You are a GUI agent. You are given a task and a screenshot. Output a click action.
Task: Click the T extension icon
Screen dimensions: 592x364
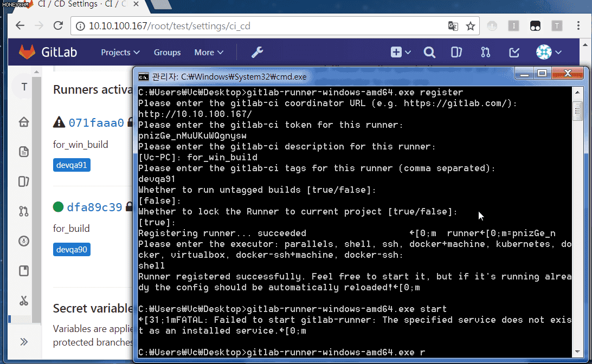[557, 25]
